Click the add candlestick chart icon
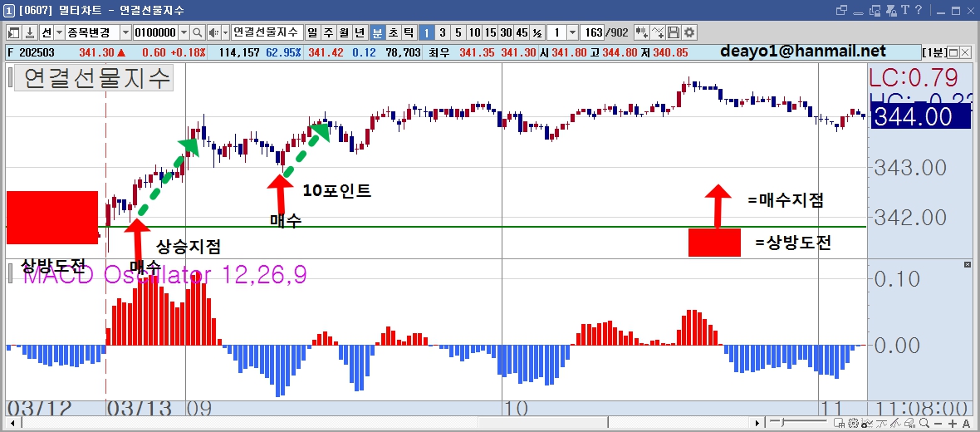 (643, 32)
